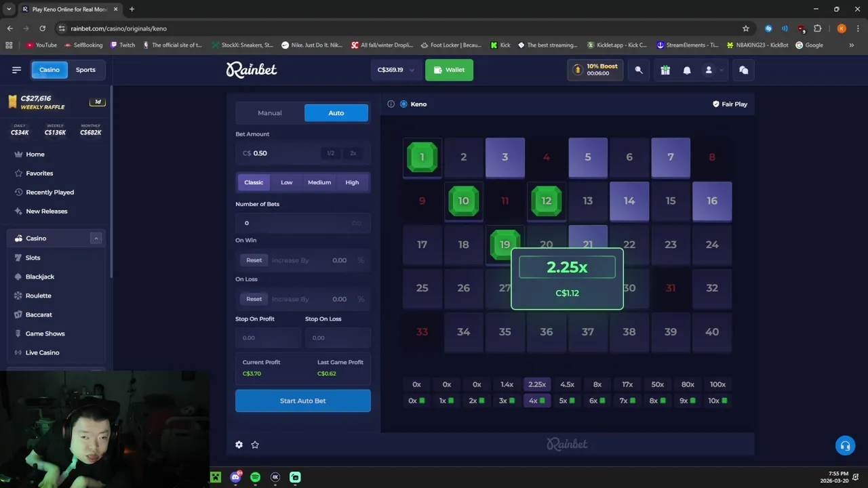The height and width of the screenshot is (488, 868).
Task: Open Discord from the taskbar
Action: [x=235, y=477]
